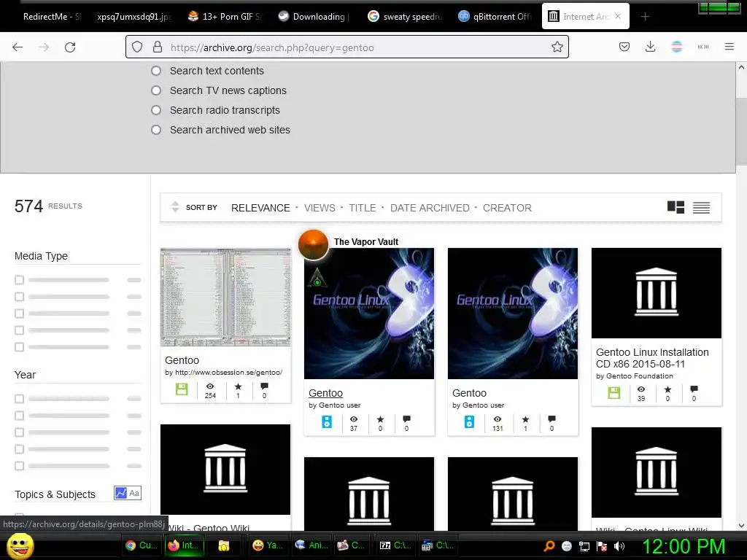Sort results by Relevance
The width and height of the screenshot is (747, 560).
[x=260, y=208]
